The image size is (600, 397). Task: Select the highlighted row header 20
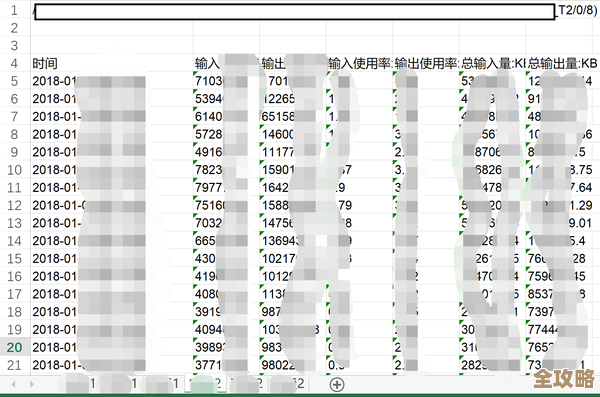tap(15, 348)
